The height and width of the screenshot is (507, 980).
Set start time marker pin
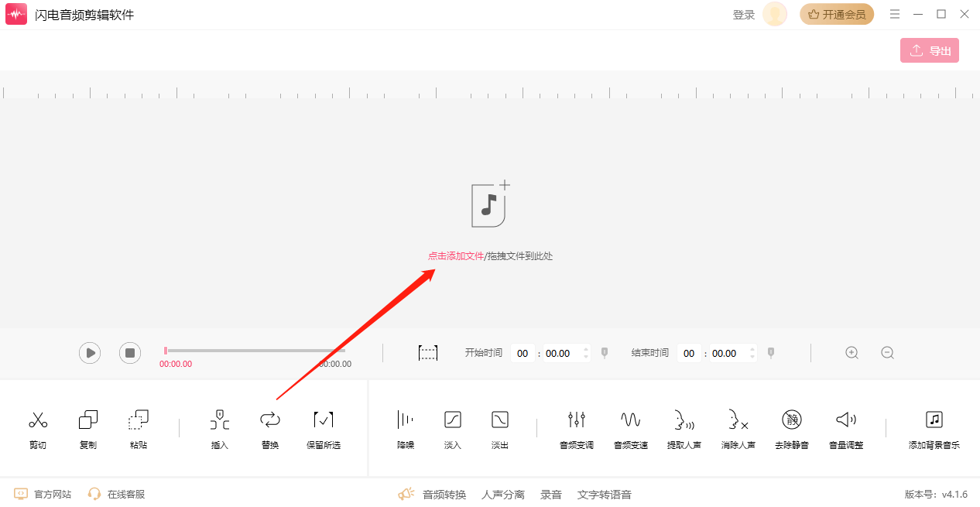click(605, 353)
